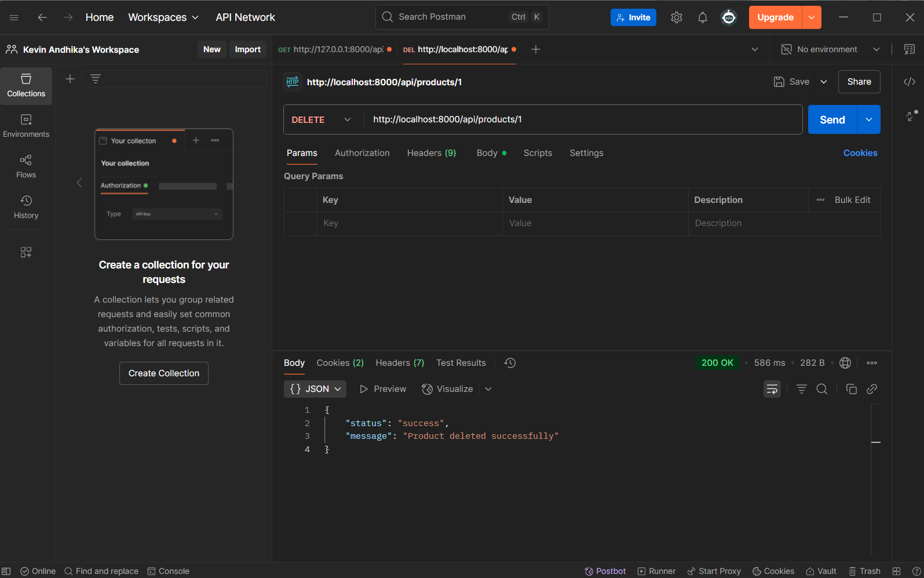Viewport: 924px width, 578px height.
Task: Switch to the Authorization tab
Action: [x=362, y=153]
